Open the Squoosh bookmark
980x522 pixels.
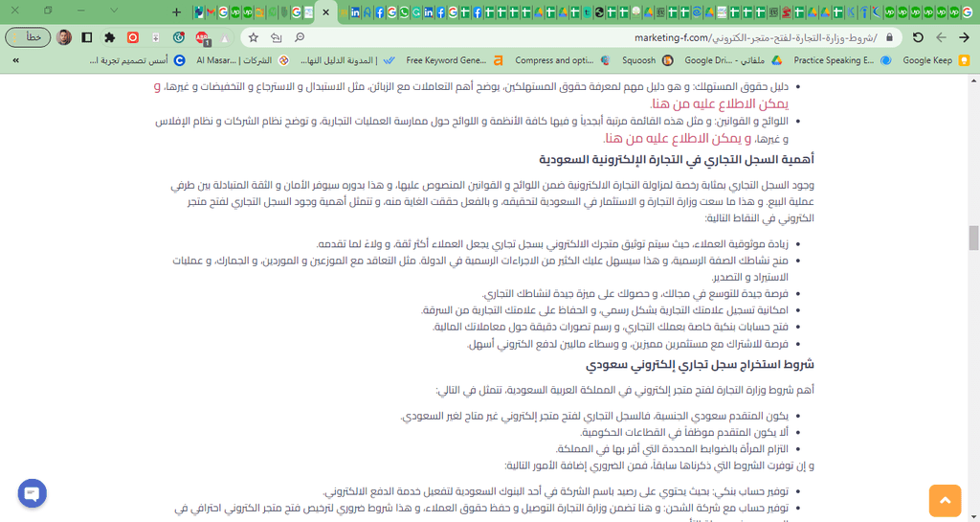[648, 60]
